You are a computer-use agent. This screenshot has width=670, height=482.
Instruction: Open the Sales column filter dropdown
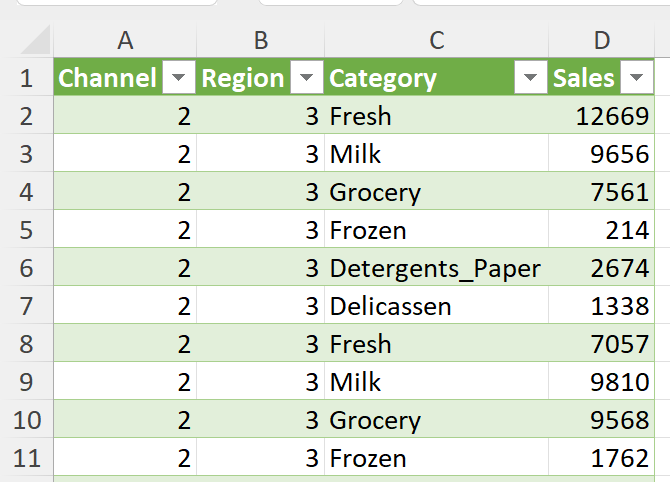[636, 79]
